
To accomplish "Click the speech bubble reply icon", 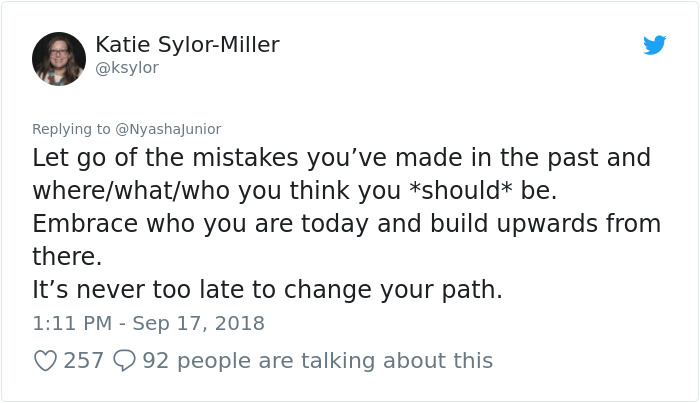I will [124, 361].
